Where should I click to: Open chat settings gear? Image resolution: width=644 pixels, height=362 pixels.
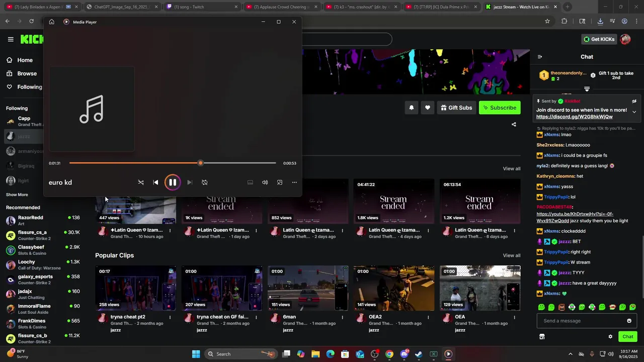(x=610, y=337)
